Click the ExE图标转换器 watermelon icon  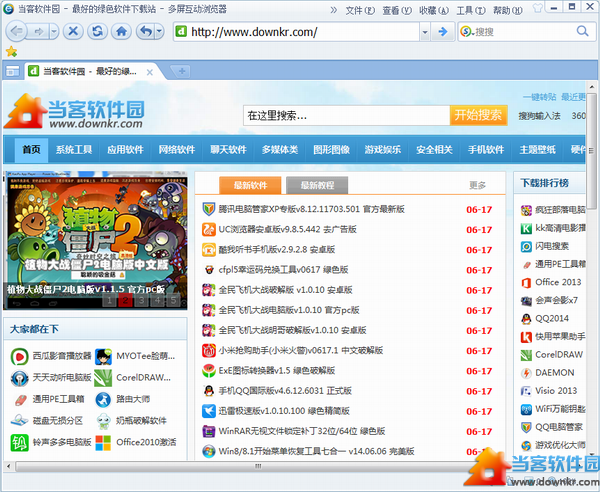point(209,371)
